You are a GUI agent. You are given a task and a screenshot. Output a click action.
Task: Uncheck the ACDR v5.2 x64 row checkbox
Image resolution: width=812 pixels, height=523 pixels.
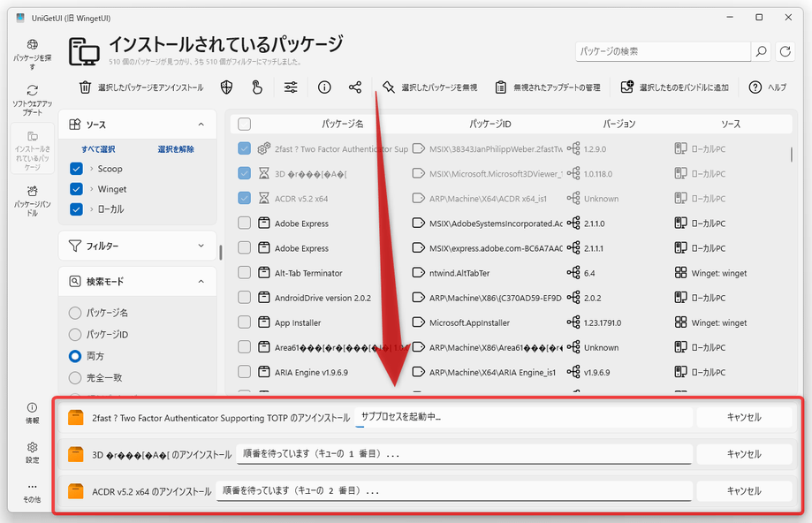244,198
